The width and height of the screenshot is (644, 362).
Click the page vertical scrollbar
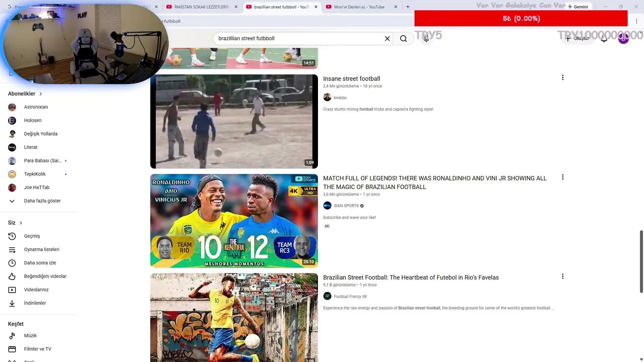pyautogui.click(x=641, y=261)
